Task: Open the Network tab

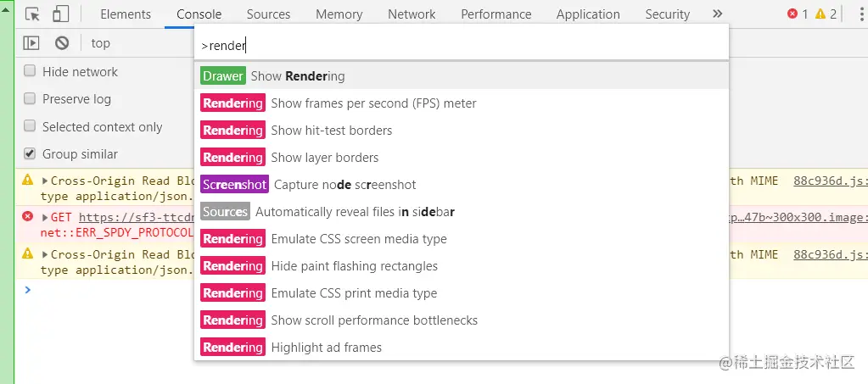Action: pyautogui.click(x=412, y=14)
